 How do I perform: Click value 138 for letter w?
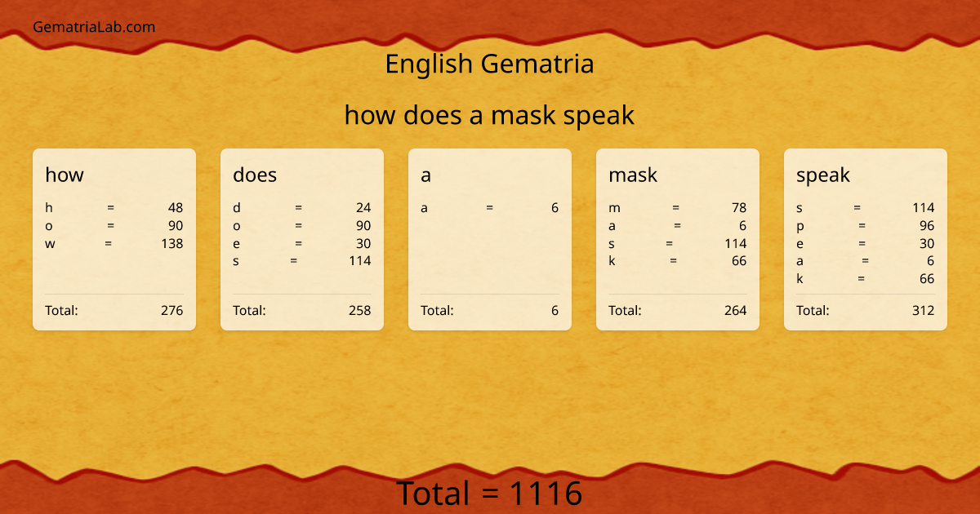(172, 243)
